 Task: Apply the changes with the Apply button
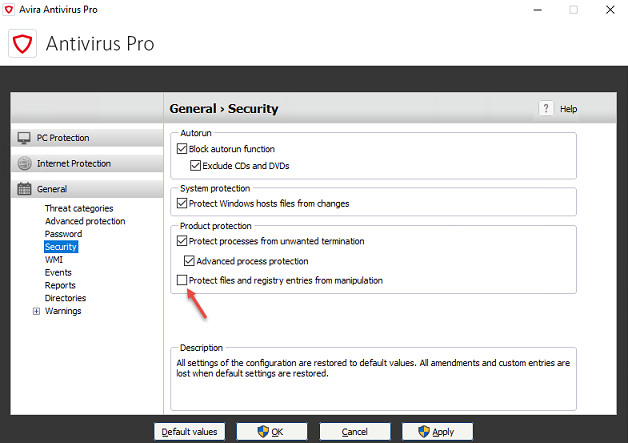(437, 432)
